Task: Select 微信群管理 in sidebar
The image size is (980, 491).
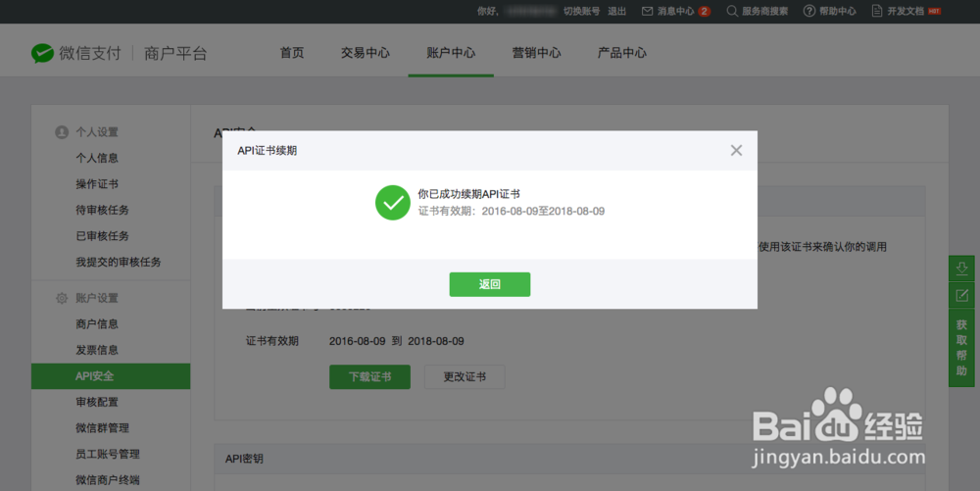Action: [x=103, y=428]
